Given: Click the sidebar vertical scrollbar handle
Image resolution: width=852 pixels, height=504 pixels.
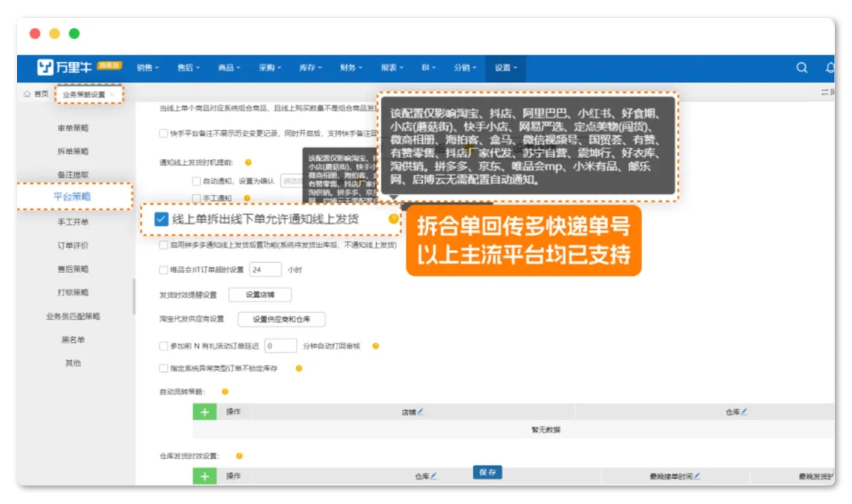Looking at the screenshot, I should 134,296.
